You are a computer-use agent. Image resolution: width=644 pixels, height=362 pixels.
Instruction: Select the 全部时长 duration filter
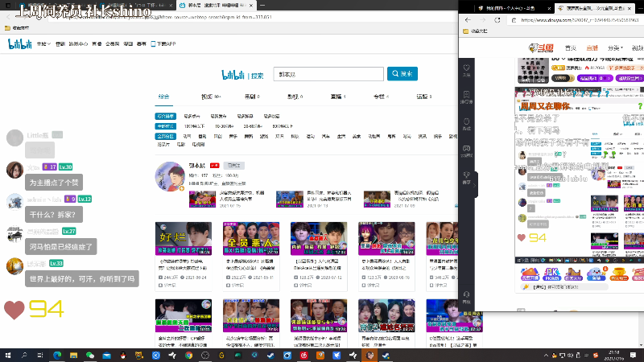coord(166,126)
